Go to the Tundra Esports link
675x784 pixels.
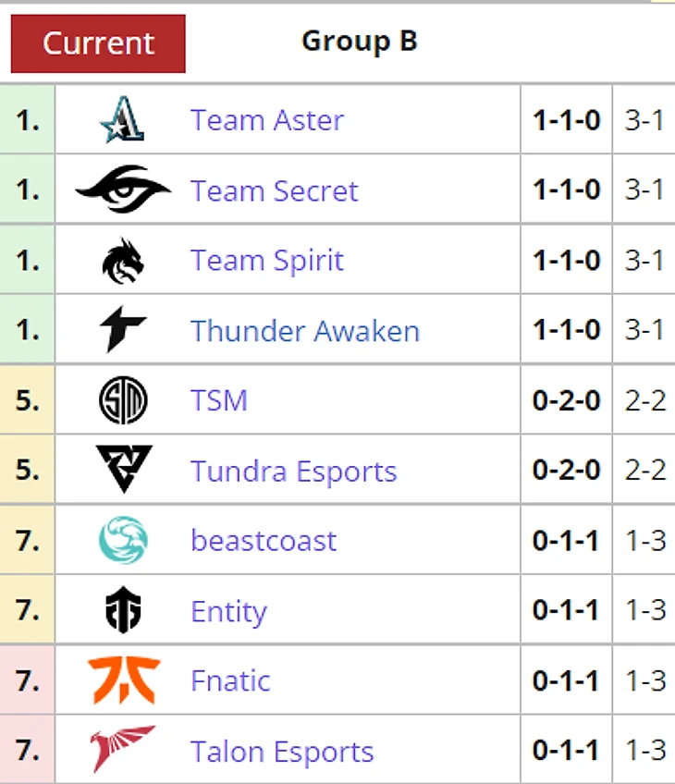coord(293,472)
